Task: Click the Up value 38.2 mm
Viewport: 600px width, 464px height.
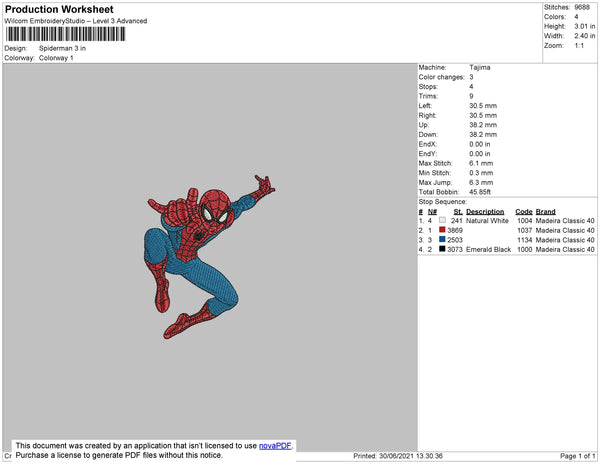Action: (483, 125)
